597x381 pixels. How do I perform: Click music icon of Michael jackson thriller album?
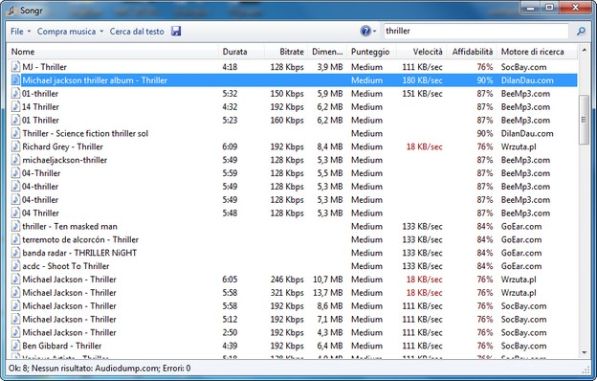tap(15, 80)
